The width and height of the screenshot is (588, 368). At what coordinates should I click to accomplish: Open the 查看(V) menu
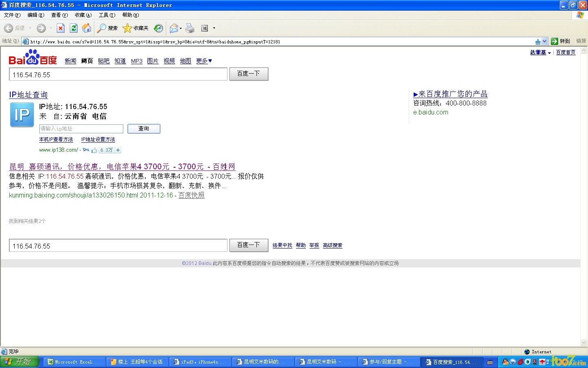(x=59, y=15)
